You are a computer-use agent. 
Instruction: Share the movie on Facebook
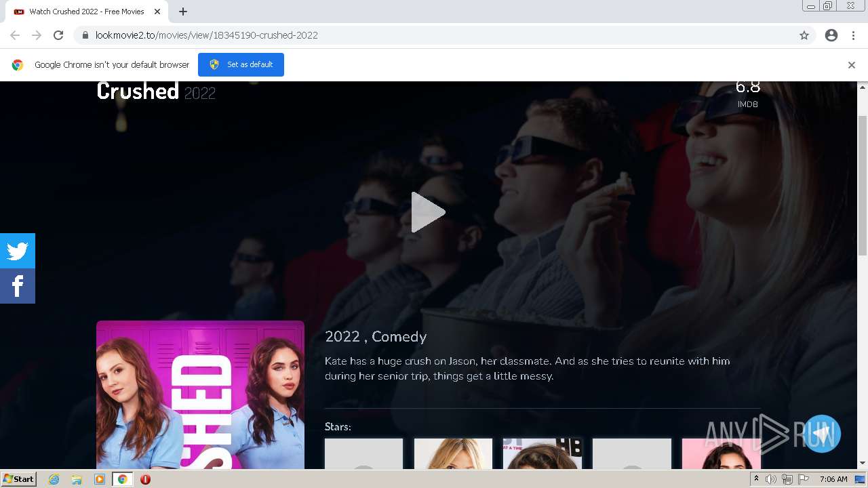[18, 286]
